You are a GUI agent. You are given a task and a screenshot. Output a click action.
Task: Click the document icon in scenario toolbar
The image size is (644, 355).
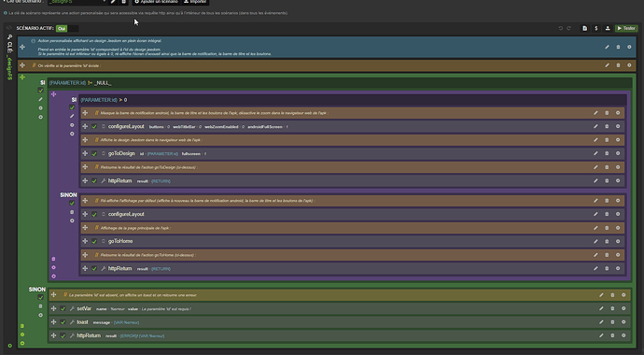585,28
